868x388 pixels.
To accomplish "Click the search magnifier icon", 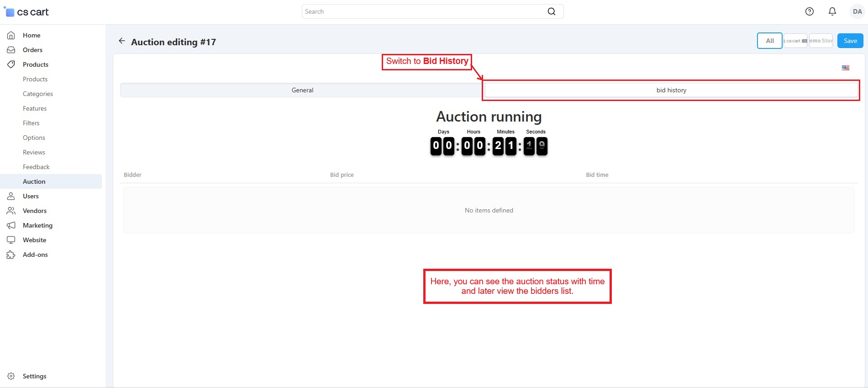I will tap(552, 11).
